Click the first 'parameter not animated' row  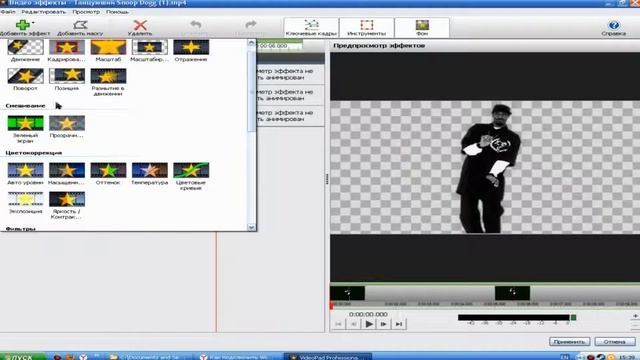click(291, 74)
